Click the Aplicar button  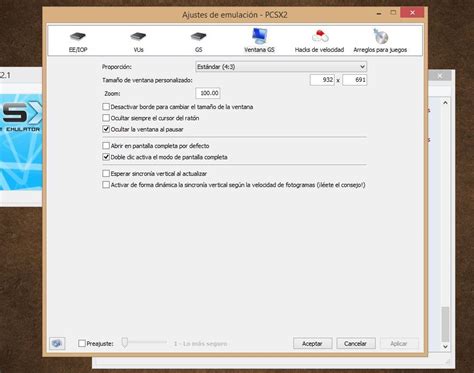tap(399, 343)
